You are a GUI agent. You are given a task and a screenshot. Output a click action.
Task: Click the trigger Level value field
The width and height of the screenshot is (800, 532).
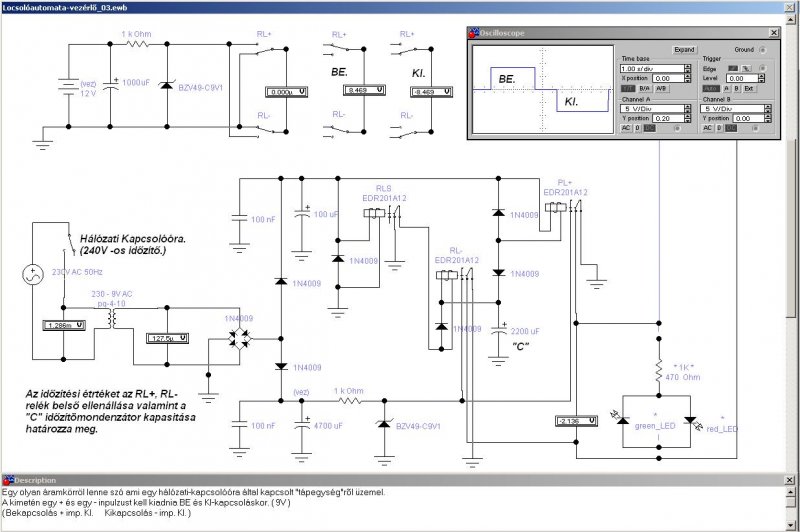pyautogui.click(x=741, y=78)
